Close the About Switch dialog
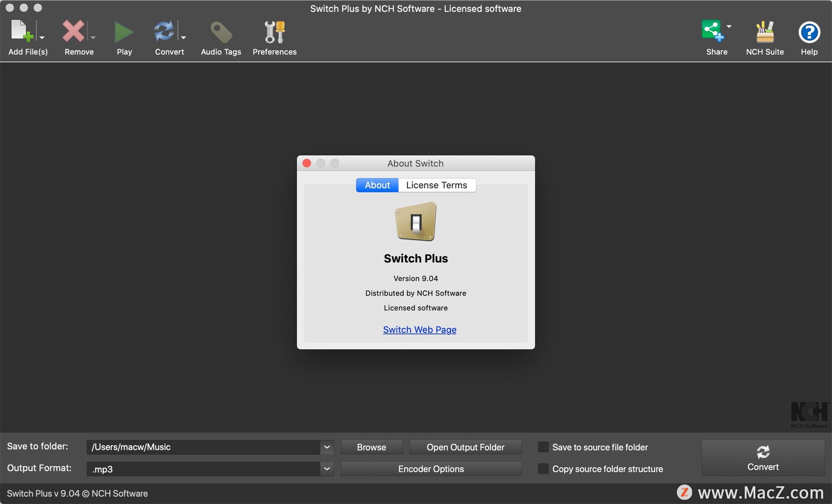The height and width of the screenshot is (504, 832). tap(307, 163)
